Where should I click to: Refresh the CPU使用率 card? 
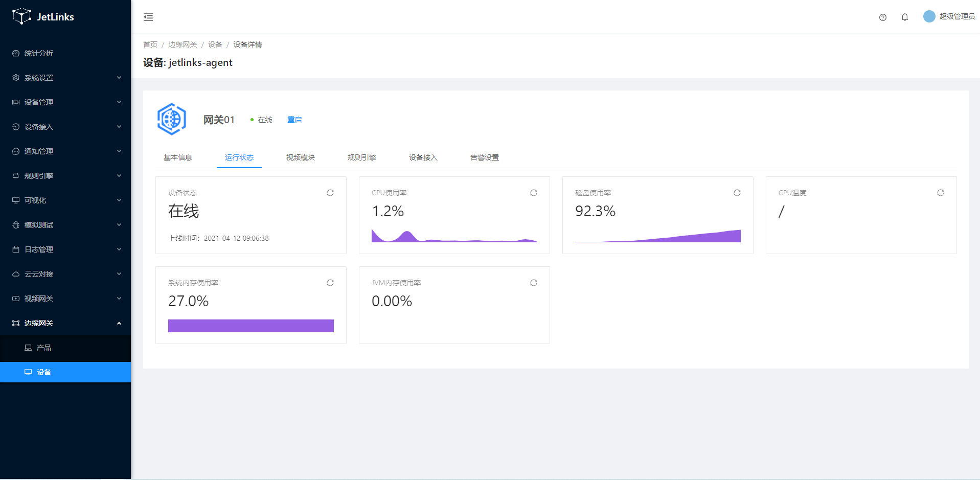(x=533, y=193)
